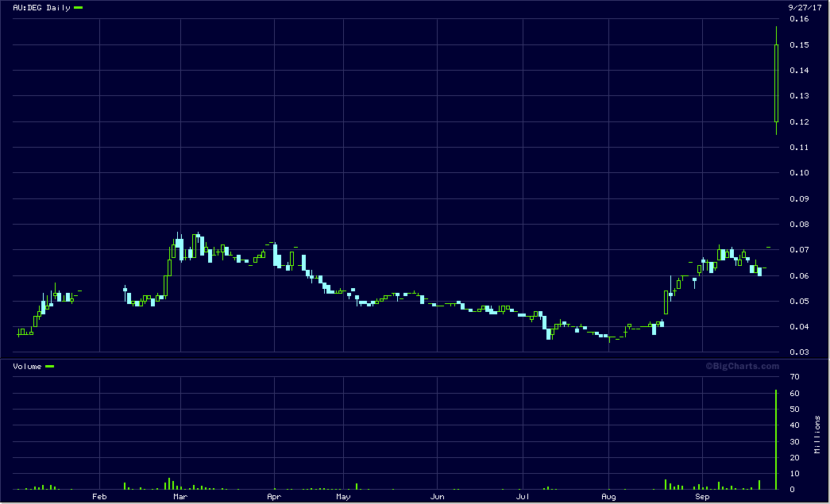Screen dimensions: 830x504
Task: Click the volume axis value '10'
Action: 794,473
